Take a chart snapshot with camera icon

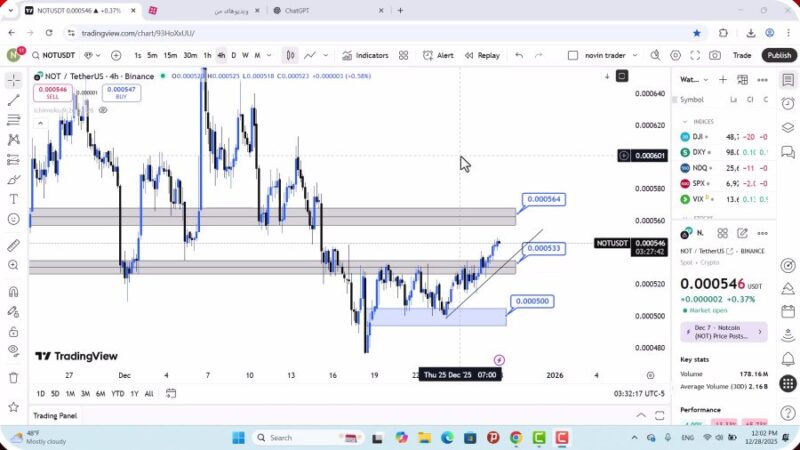pos(715,56)
